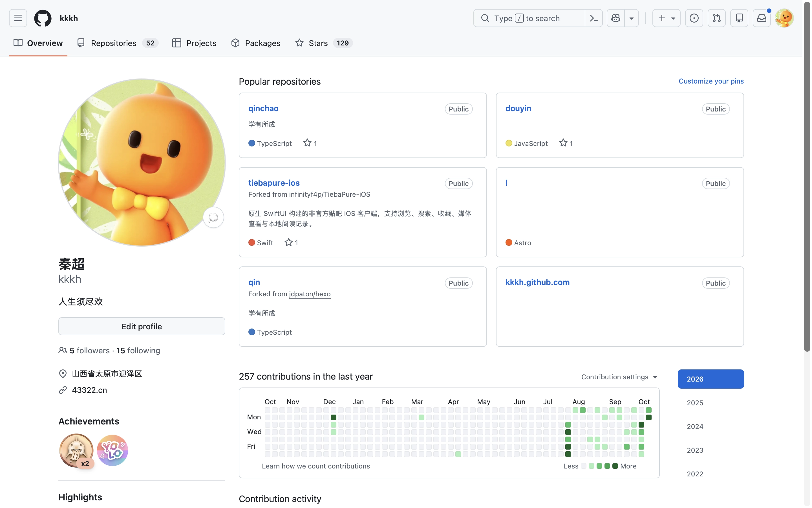Open the kkkh.github.com repository
Screen dimensions: 812x508
click(x=538, y=282)
